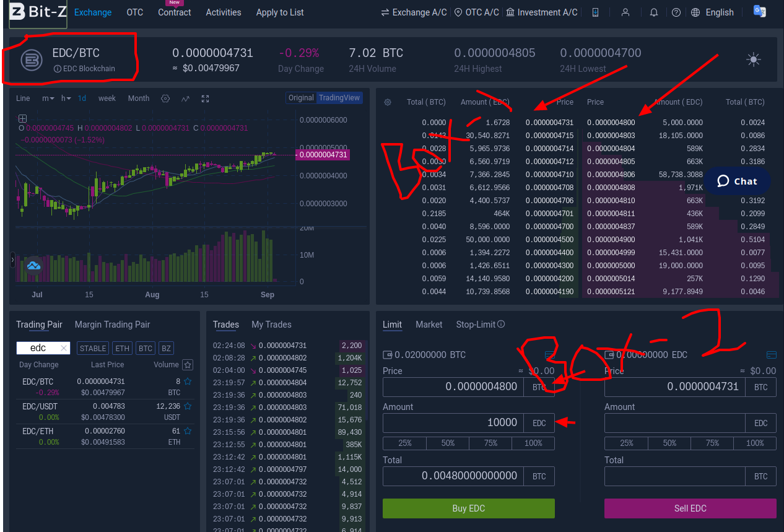Open the Chat support button
The image size is (784, 532).
737,181
